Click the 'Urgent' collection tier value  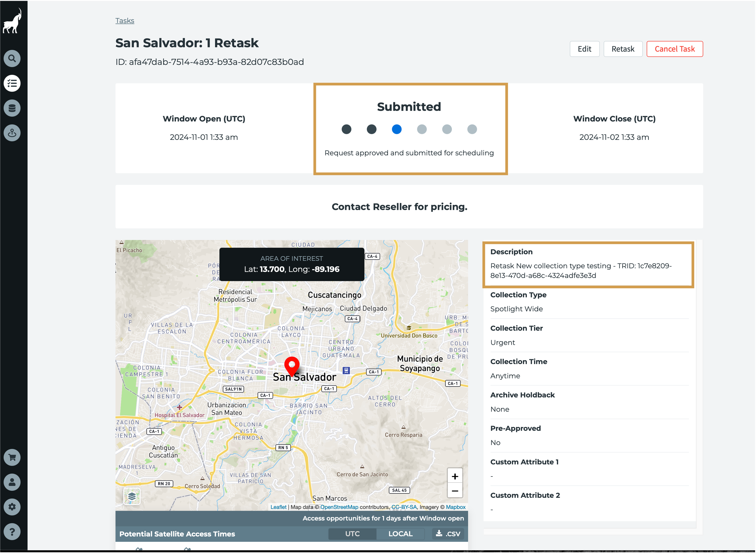coord(502,343)
